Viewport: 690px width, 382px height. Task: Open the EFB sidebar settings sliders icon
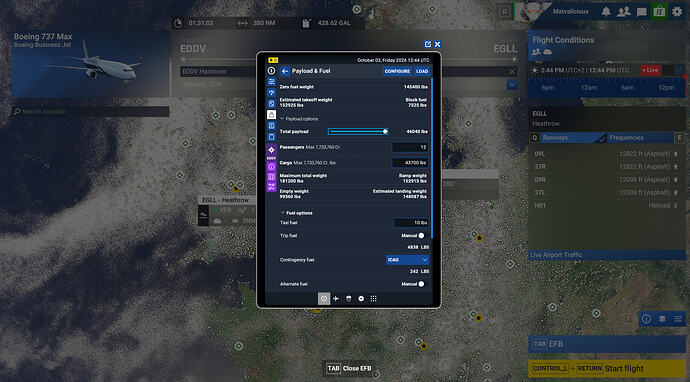tap(271, 82)
